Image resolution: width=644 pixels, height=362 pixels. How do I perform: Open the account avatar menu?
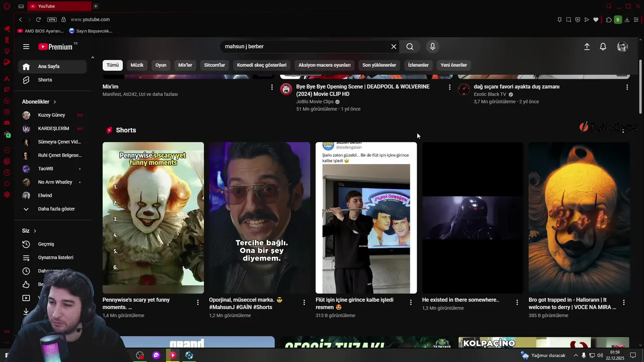click(x=622, y=47)
